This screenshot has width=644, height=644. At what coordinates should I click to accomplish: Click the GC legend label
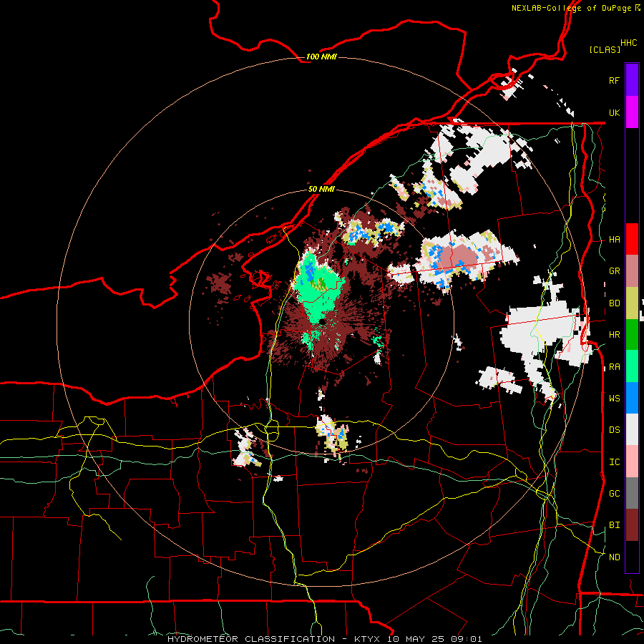click(614, 494)
